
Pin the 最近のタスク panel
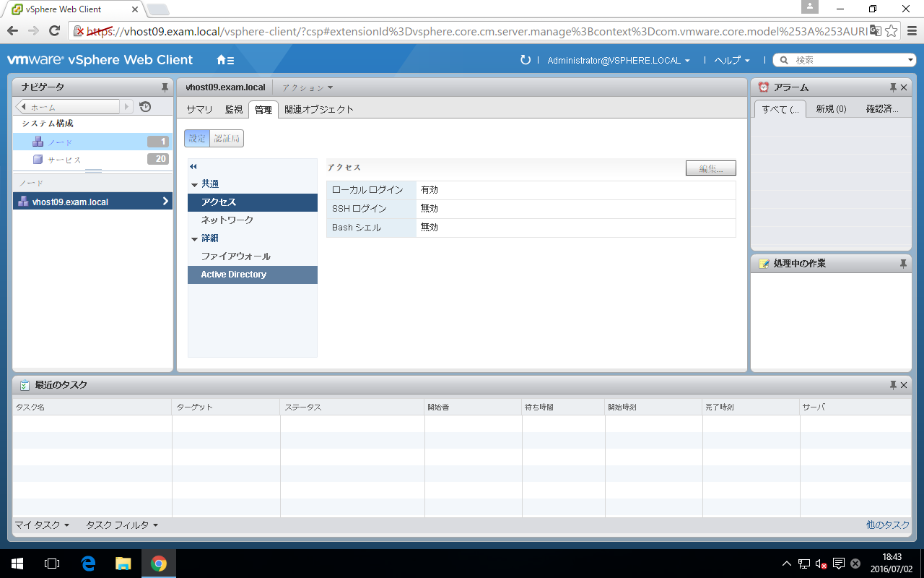[893, 385]
